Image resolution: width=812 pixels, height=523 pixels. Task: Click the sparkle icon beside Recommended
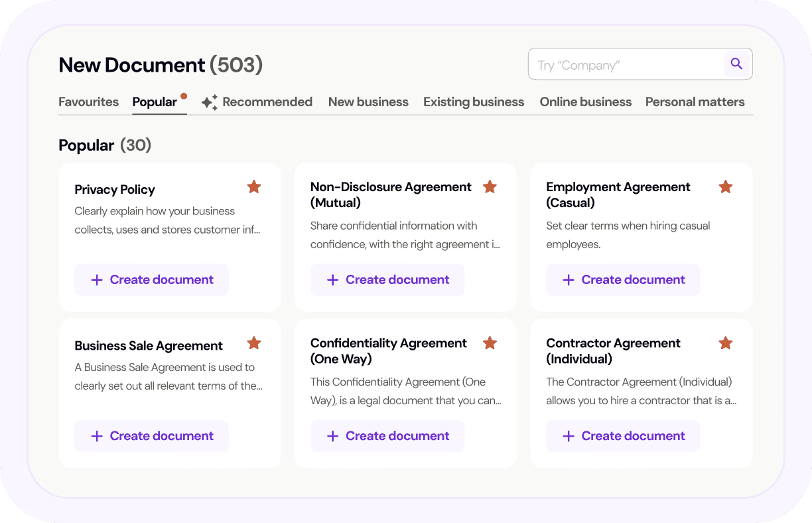point(210,102)
